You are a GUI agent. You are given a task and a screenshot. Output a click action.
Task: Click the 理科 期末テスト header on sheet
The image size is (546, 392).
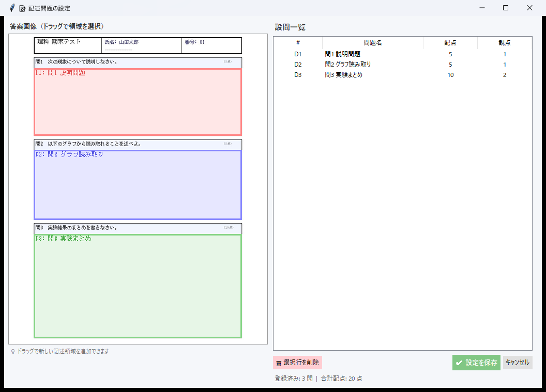(x=59, y=42)
